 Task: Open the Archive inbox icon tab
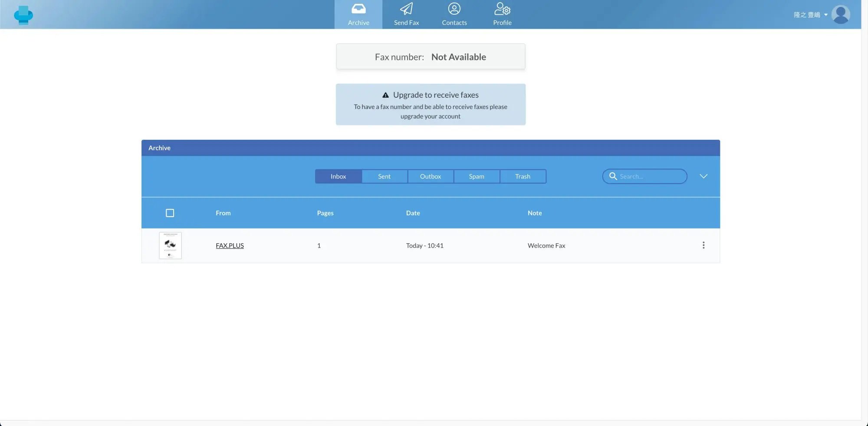coord(358,14)
